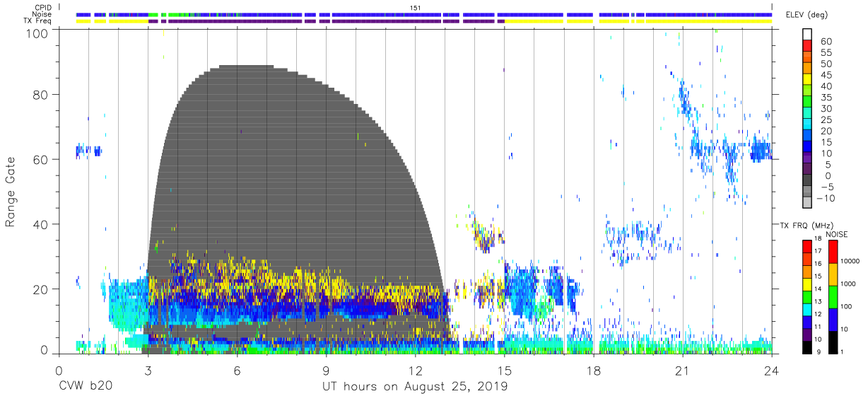
Task: Select hour '15' on the UT time axis
Action: click(505, 371)
